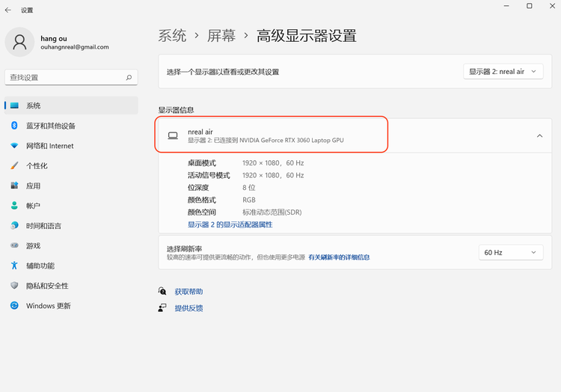Open 显示器 2 的显示适配器属性 link
Image resolution: width=561 pixels, height=392 pixels.
point(230,224)
